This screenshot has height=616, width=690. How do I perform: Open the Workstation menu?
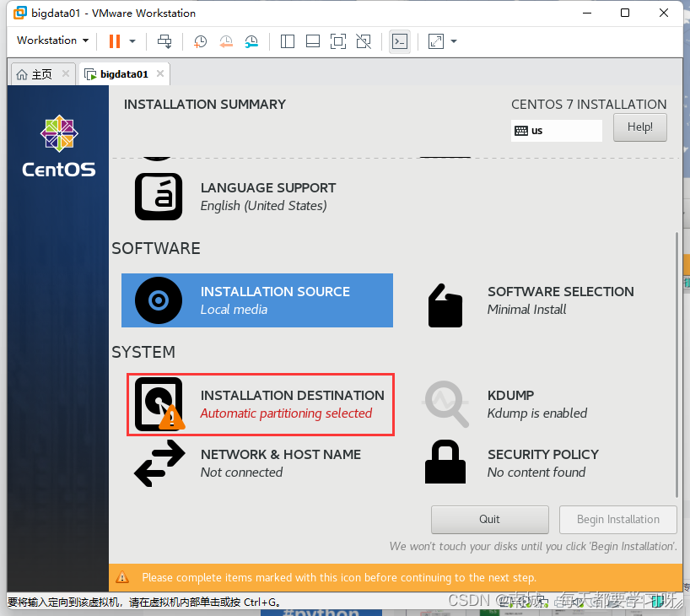coord(52,41)
